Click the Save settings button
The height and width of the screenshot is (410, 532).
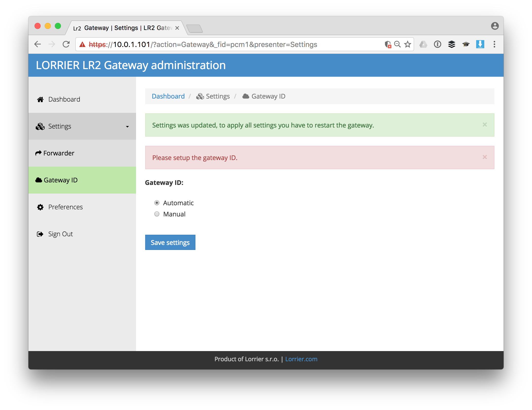170,242
